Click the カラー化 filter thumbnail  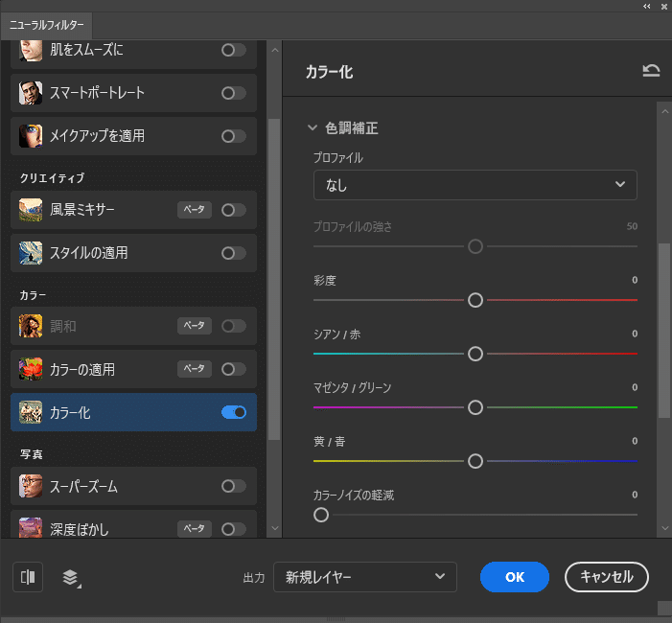point(31,412)
